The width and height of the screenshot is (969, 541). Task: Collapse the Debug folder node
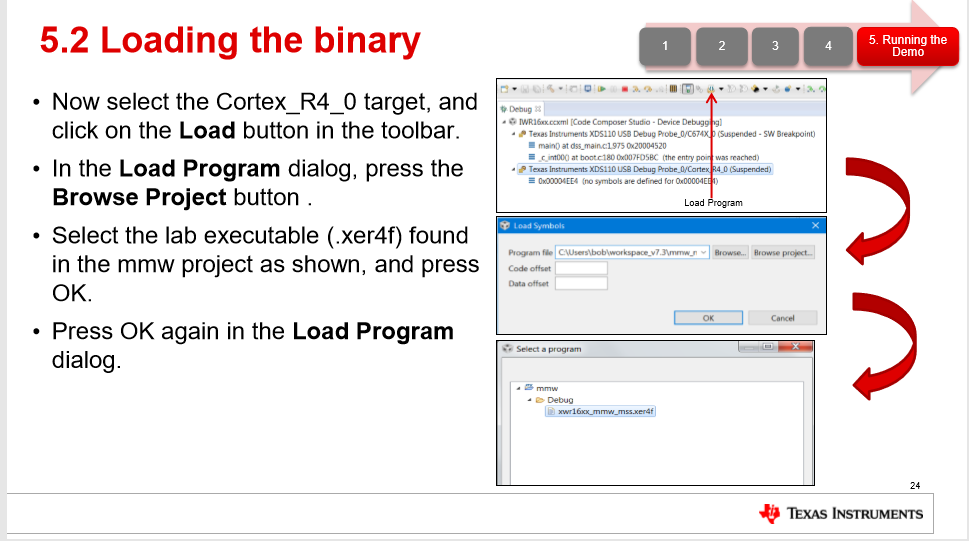[x=530, y=400]
